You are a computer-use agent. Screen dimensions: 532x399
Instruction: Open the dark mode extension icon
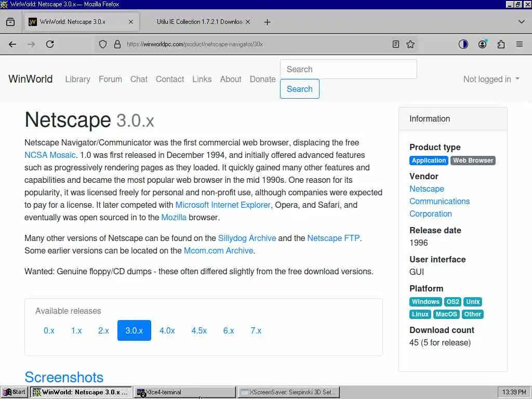[463, 44]
